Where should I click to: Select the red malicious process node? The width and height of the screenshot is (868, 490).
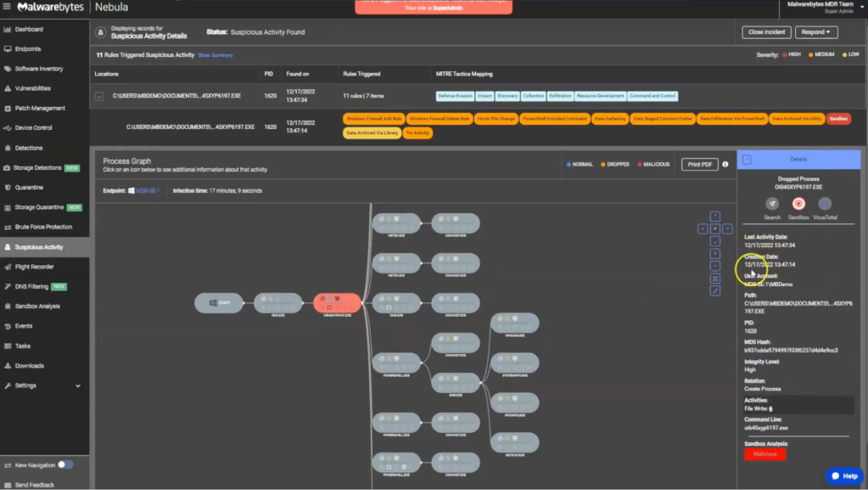click(x=337, y=302)
